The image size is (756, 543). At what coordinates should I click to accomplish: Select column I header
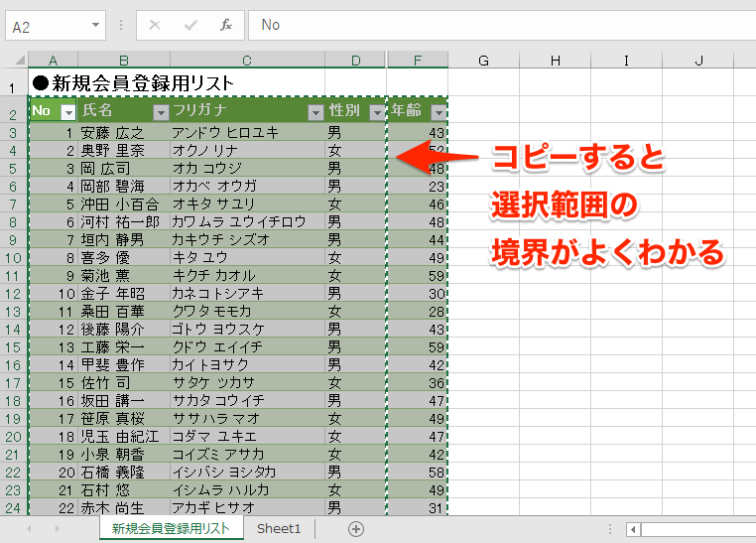(626, 60)
